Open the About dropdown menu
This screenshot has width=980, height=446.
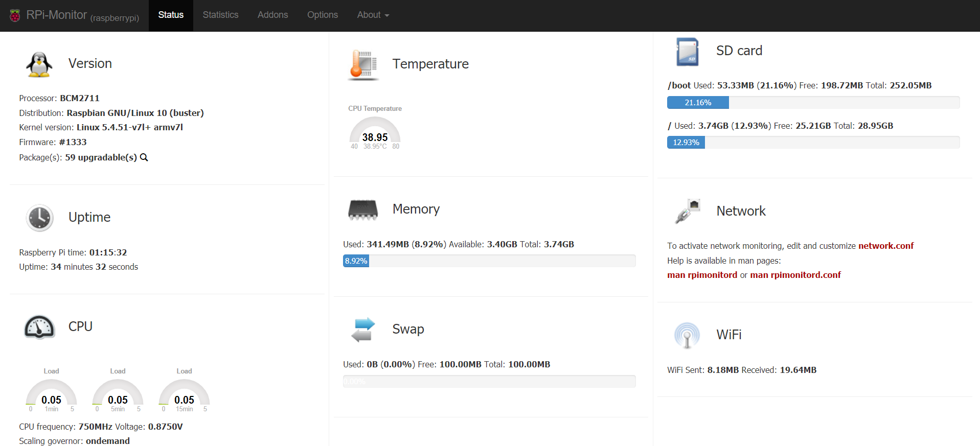pos(373,15)
